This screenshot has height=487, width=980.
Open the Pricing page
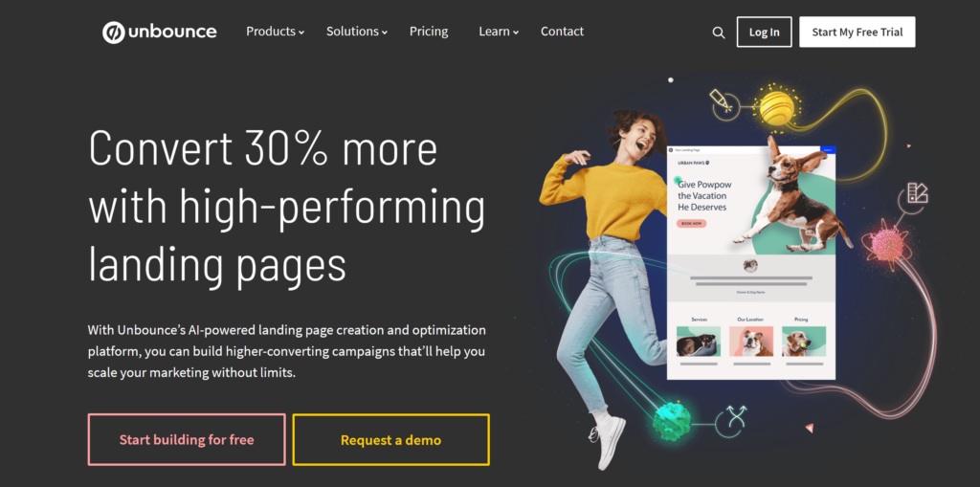[429, 32]
